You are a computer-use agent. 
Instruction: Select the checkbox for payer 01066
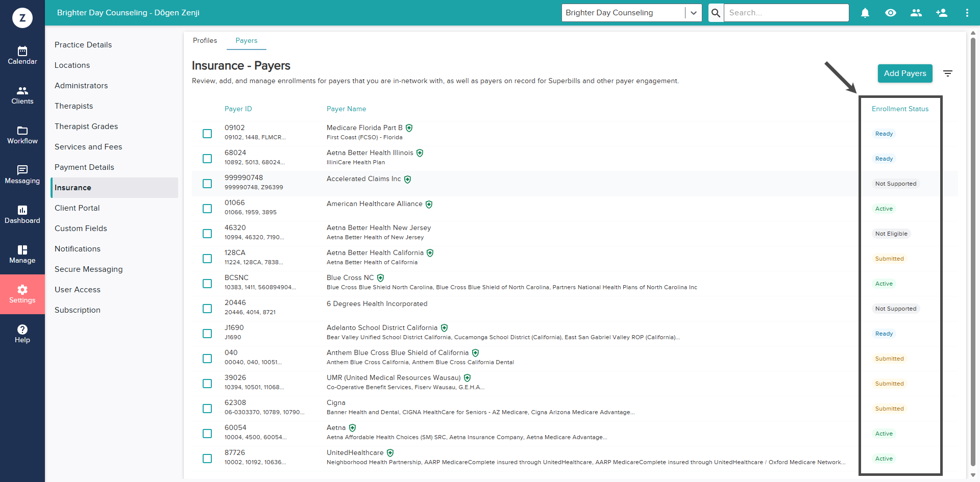[207, 209]
